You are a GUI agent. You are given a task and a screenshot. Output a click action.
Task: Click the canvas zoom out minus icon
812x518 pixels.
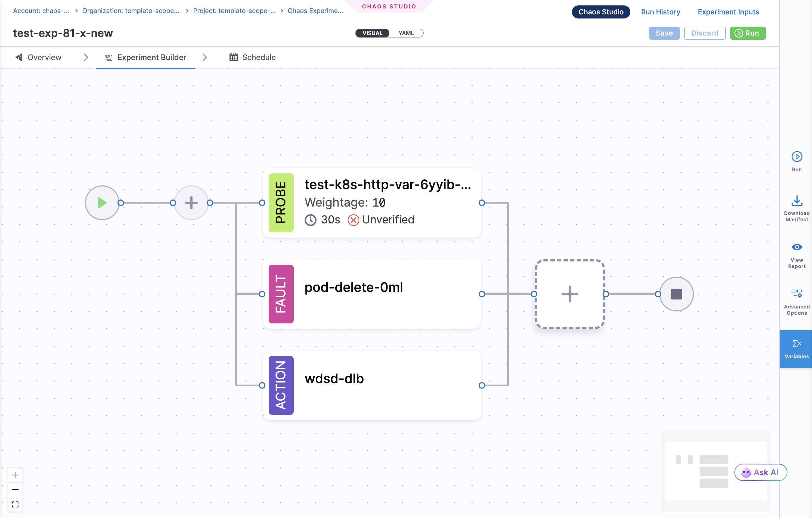click(x=15, y=490)
